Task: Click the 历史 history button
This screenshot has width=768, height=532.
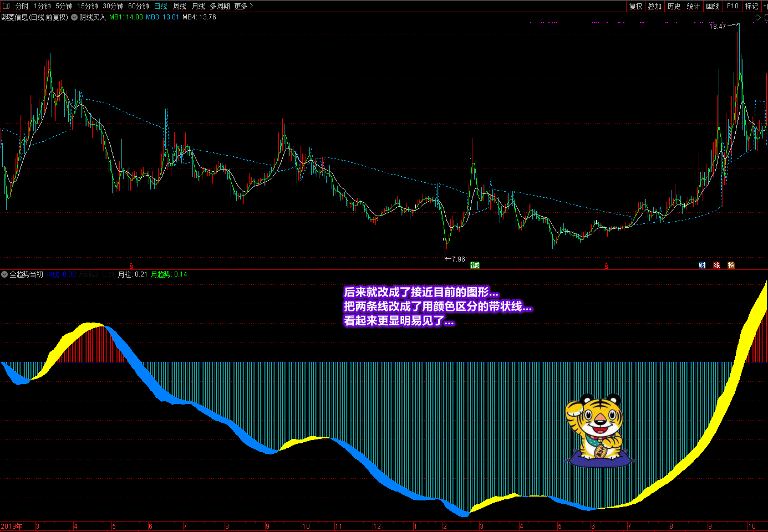Action: click(674, 6)
